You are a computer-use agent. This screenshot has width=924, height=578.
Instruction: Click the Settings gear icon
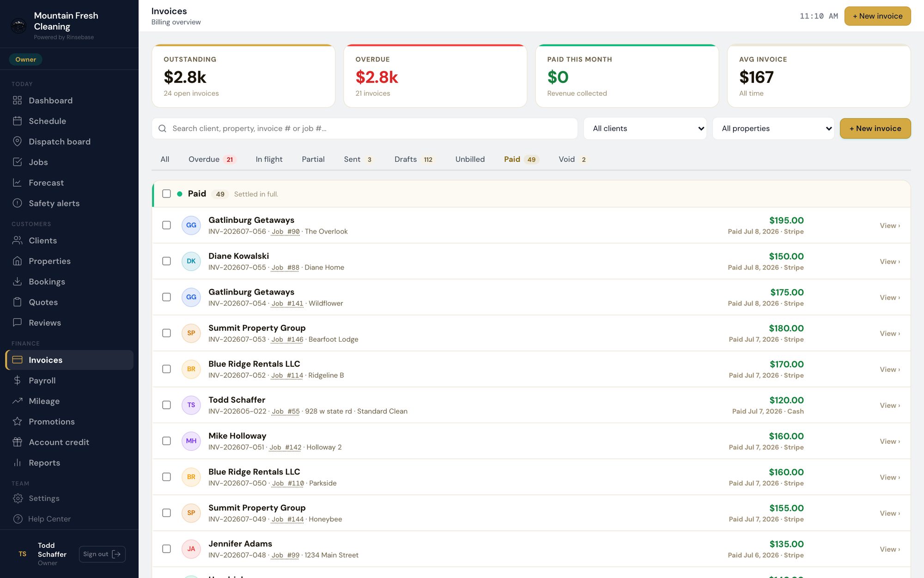(18, 498)
